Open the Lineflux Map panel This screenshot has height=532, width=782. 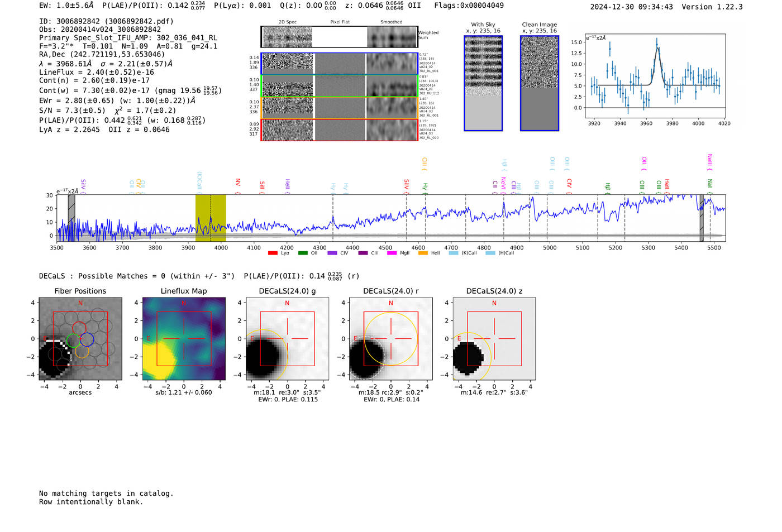coord(184,338)
